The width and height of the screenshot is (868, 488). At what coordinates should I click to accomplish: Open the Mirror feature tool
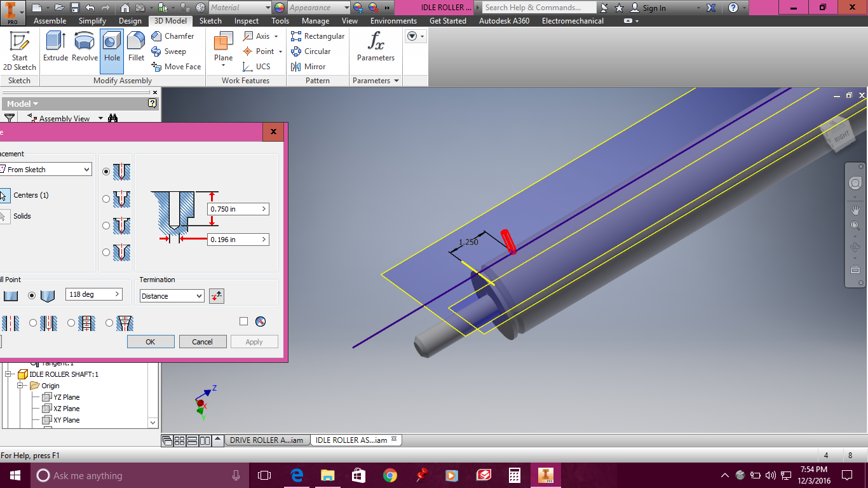pyautogui.click(x=315, y=67)
